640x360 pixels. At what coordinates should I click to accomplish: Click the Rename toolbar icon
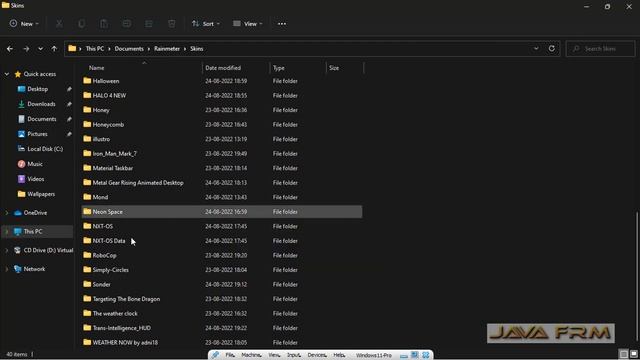(x=127, y=24)
